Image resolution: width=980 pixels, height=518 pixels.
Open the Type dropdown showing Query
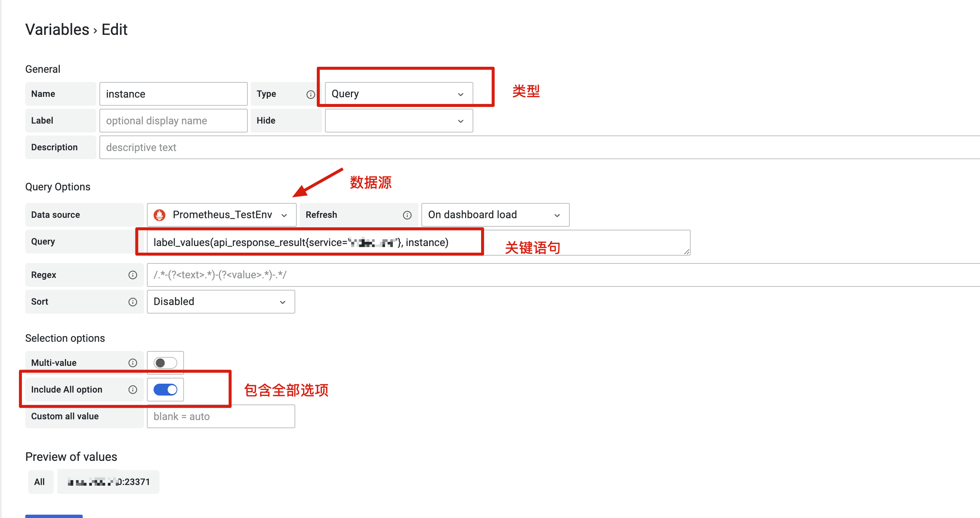(398, 94)
